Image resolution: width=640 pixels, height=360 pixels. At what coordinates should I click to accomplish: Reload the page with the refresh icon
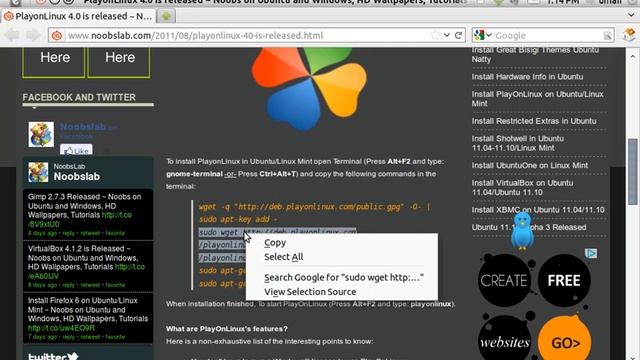pos(458,35)
